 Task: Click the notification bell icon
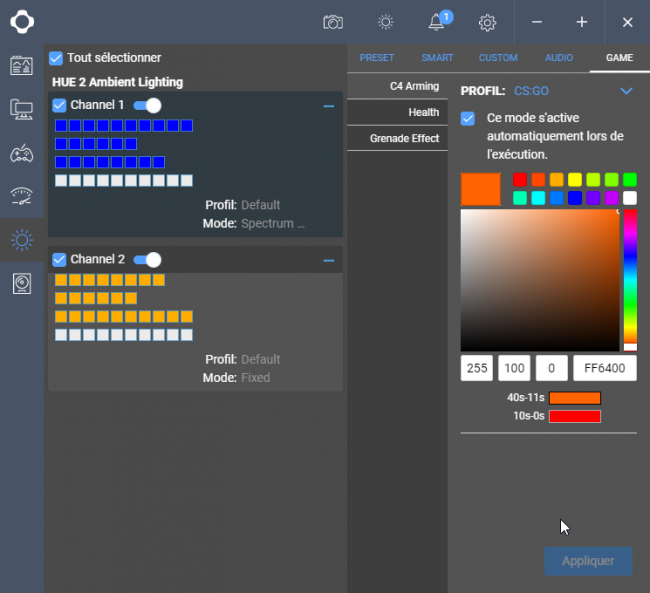click(x=437, y=22)
